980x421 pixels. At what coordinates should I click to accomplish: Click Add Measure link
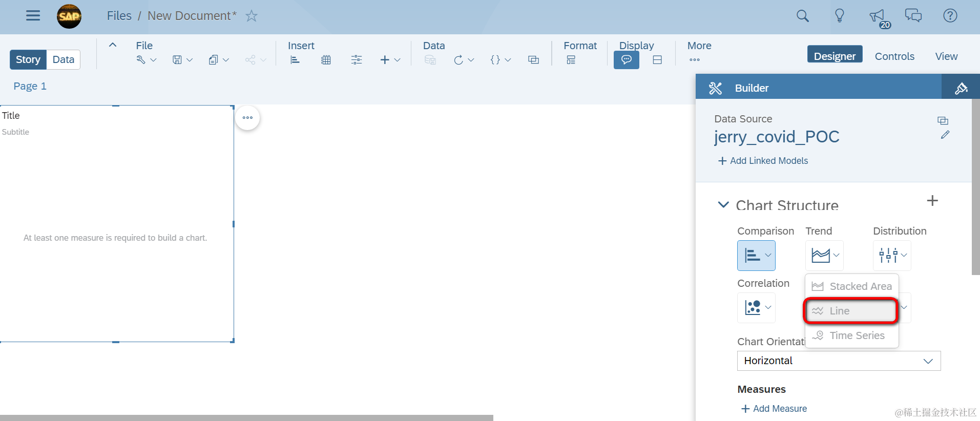click(x=774, y=409)
